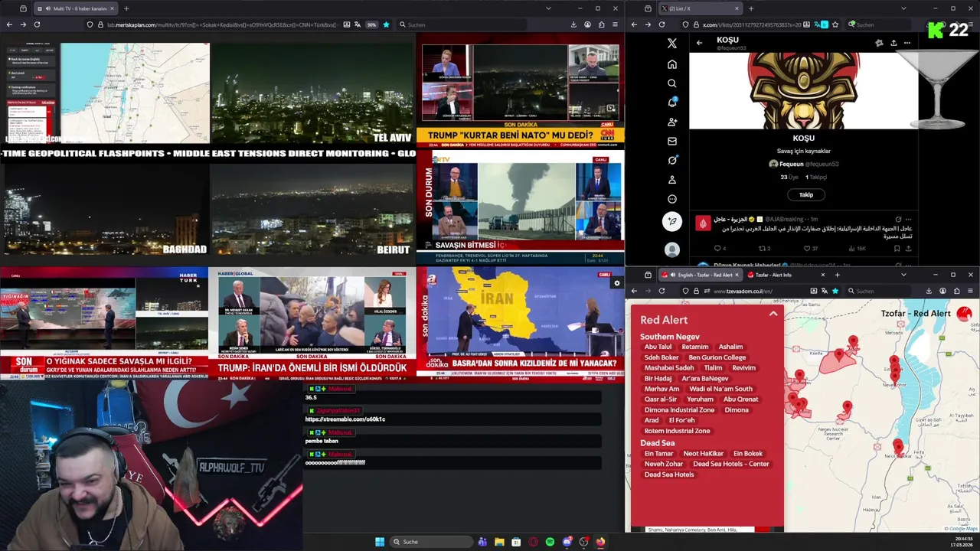Click in the Multi TV URL address bar
Viewport: 980px width, 551px height.
[x=211, y=24]
